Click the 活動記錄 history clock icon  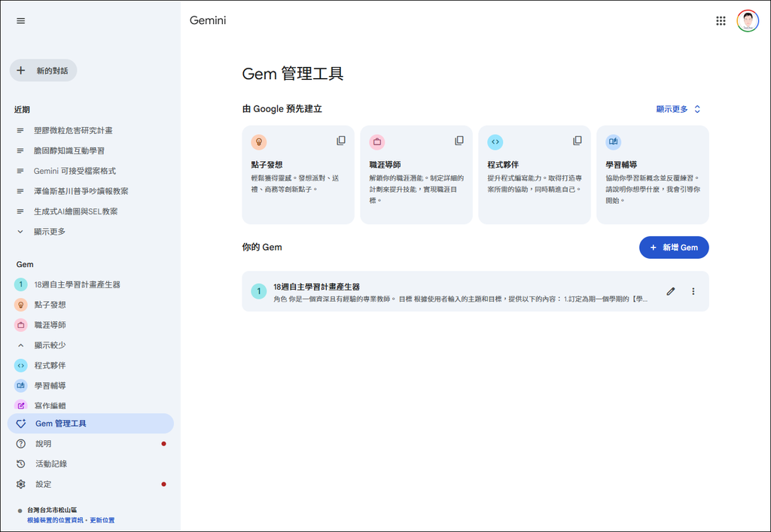[x=20, y=464]
